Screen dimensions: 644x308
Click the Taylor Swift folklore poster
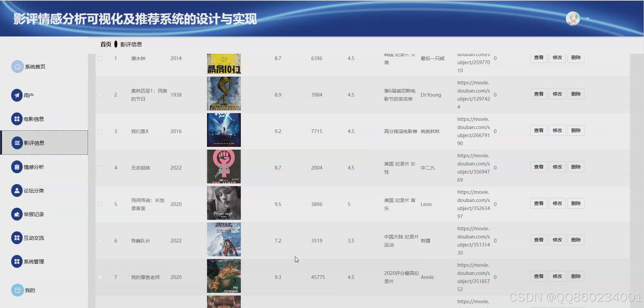(x=224, y=203)
